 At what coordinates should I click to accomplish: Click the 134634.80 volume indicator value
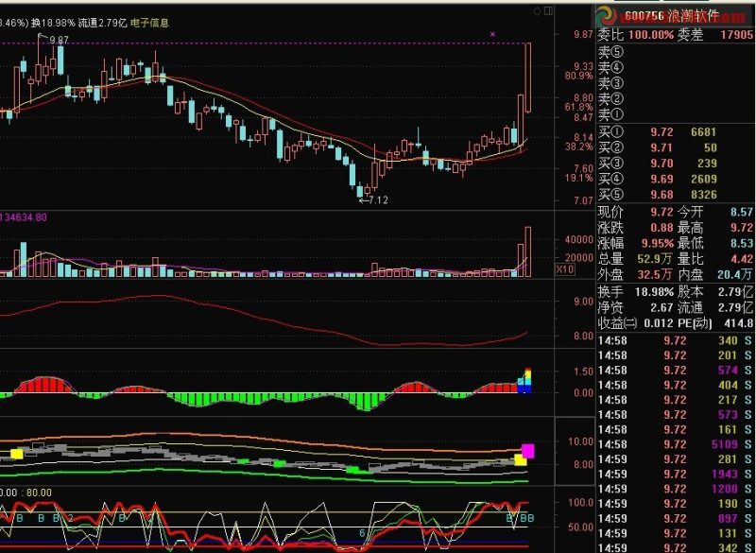click(x=23, y=217)
